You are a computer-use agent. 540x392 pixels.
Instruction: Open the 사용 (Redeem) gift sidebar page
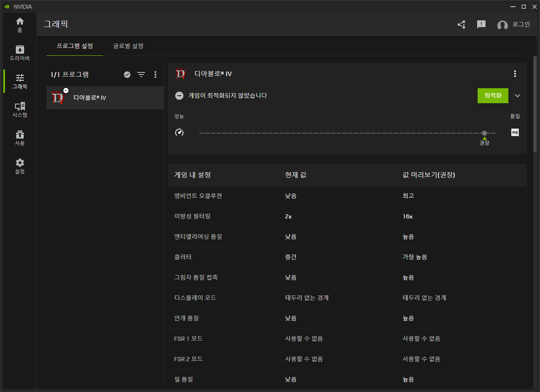click(x=20, y=138)
